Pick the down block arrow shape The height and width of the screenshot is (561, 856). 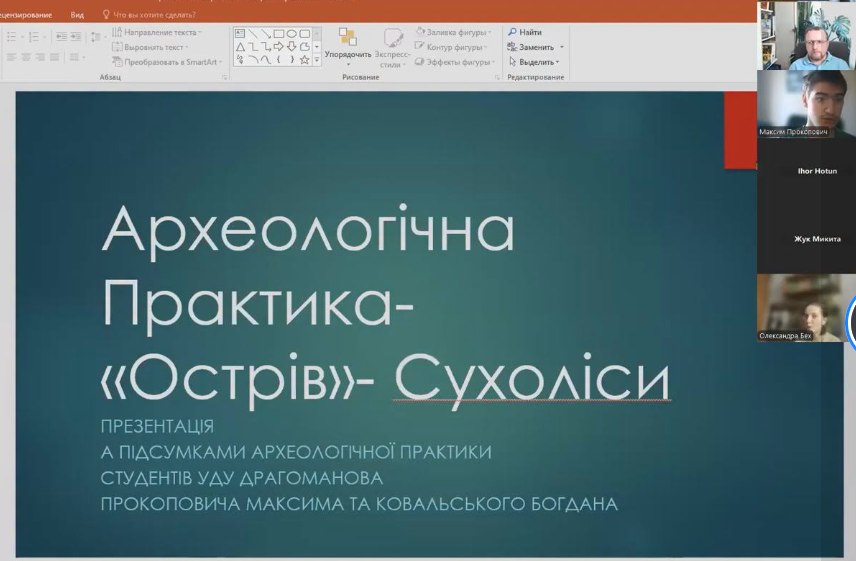click(x=292, y=47)
